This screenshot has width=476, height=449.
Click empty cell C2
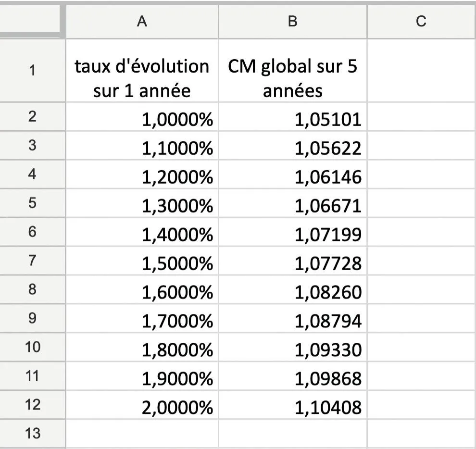tap(422, 117)
